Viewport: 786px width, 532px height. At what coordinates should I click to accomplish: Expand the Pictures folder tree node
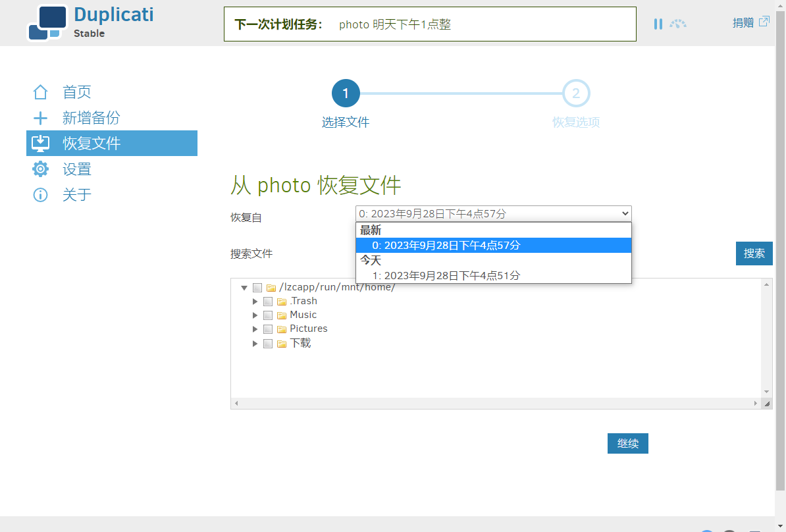255,329
